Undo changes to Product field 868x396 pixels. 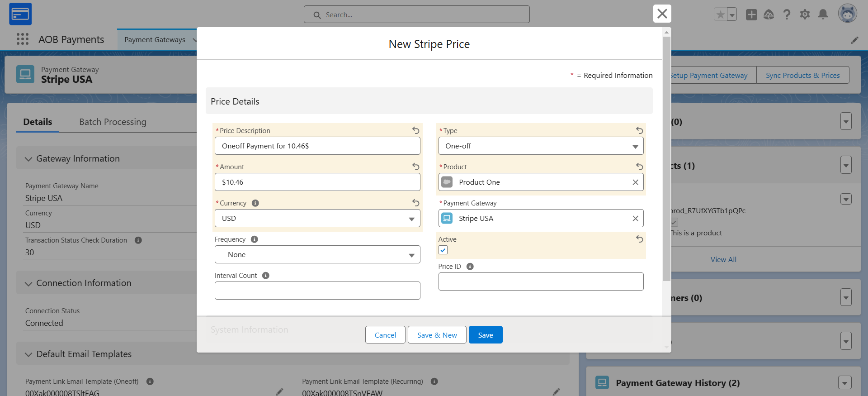click(639, 167)
